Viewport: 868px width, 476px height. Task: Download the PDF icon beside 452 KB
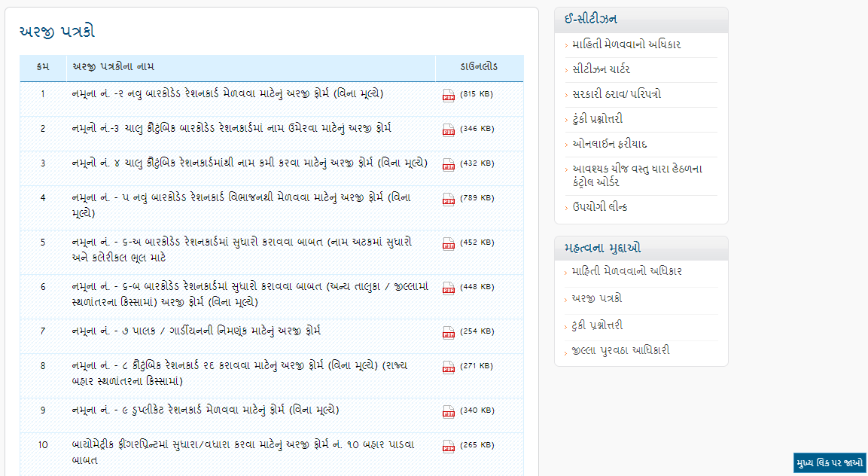coord(449,243)
